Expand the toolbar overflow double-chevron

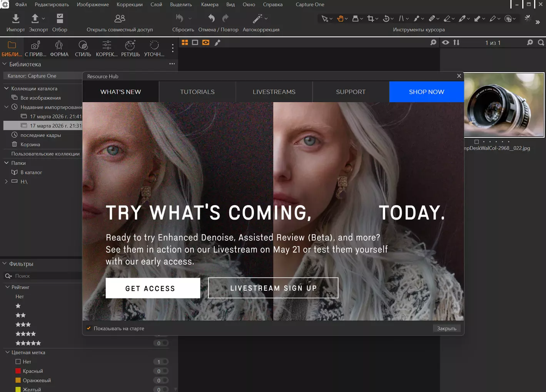(x=538, y=22)
